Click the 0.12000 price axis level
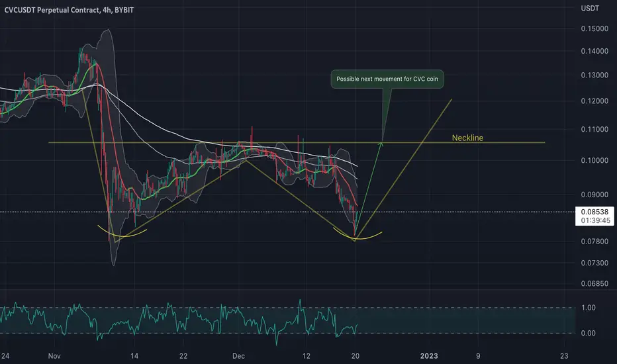Viewport: 617px width, 364px height. coord(594,101)
